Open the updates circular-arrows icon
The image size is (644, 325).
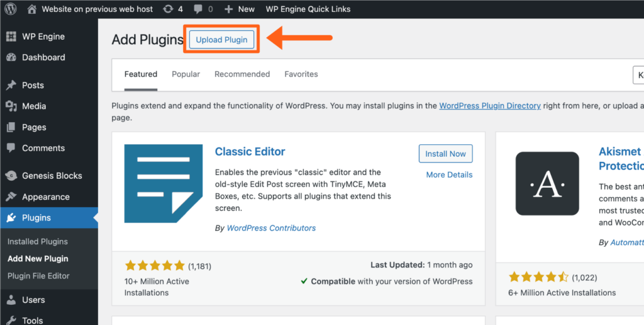168,9
